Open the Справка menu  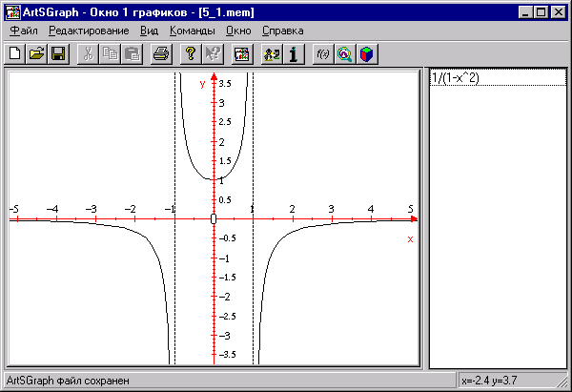click(282, 31)
